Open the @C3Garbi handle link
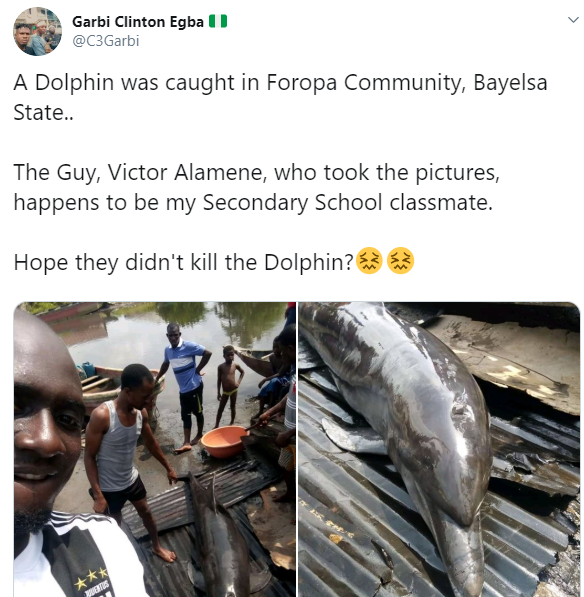The width and height of the screenshot is (584, 597). [x=106, y=41]
